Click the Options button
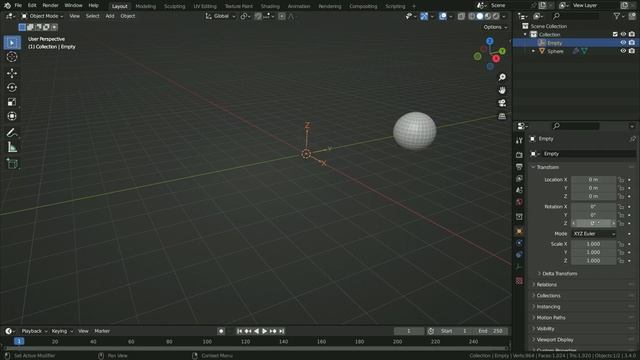 (x=495, y=27)
